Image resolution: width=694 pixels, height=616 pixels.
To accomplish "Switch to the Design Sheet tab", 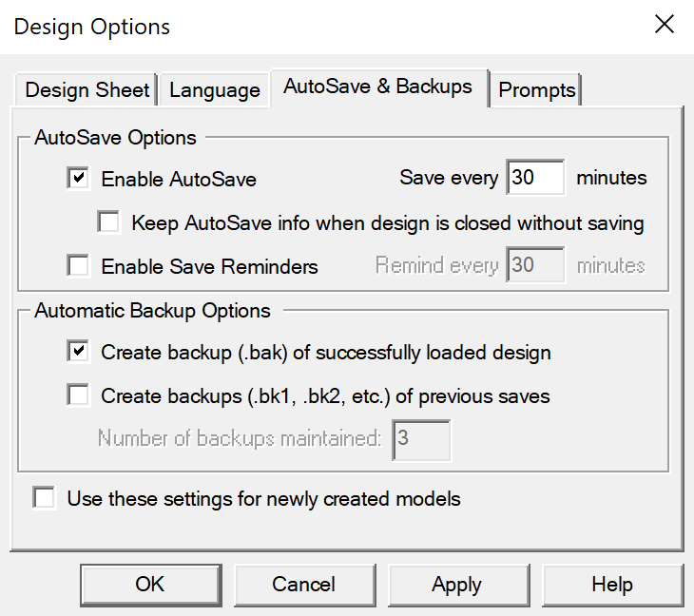I will [87, 89].
